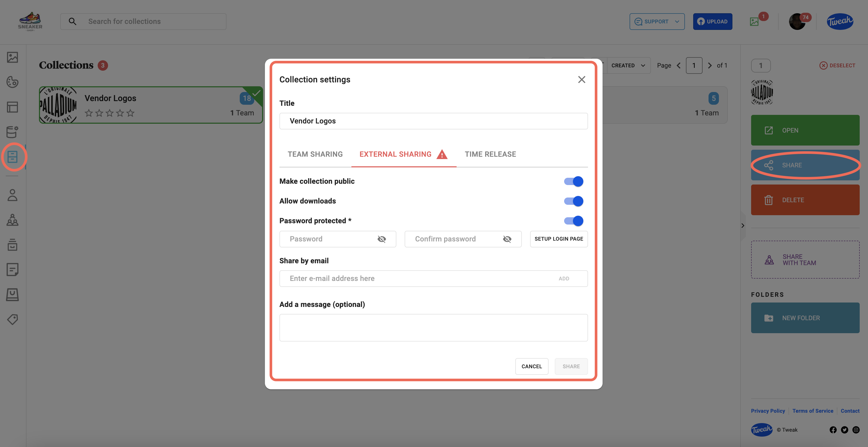The image size is (868, 447).
Task: Switch to the Time Release tab
Action: tap(490, 154)
